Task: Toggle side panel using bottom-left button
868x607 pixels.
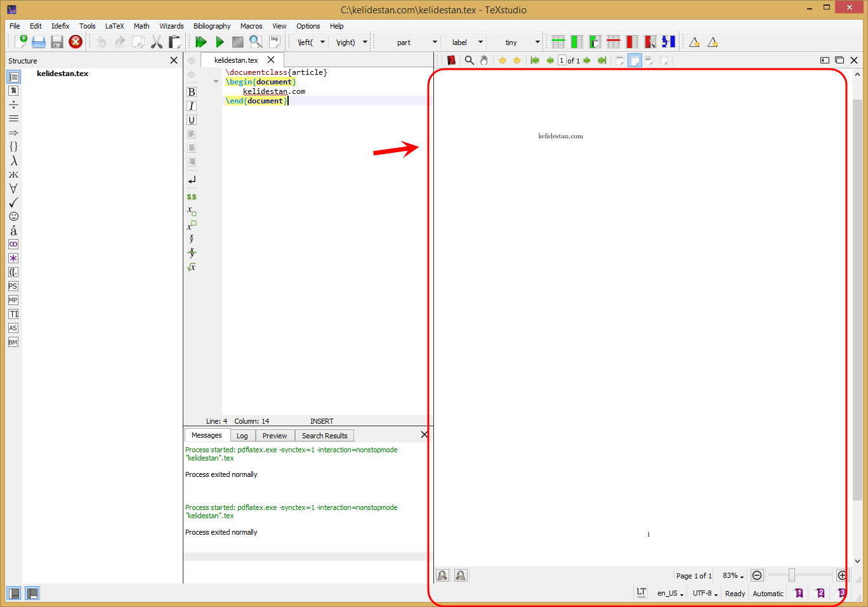Action: [13, 593]
